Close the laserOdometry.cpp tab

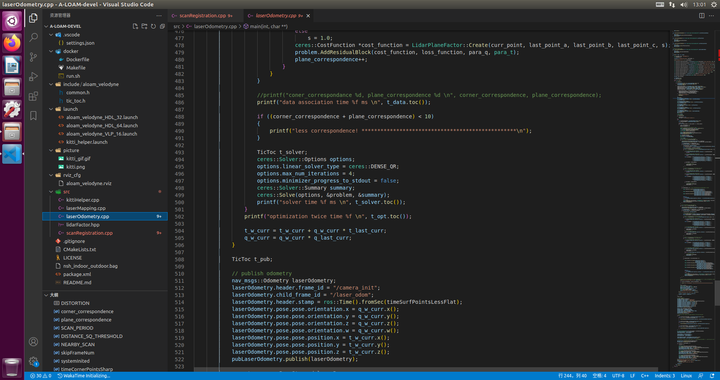click(x=308, y=16)
